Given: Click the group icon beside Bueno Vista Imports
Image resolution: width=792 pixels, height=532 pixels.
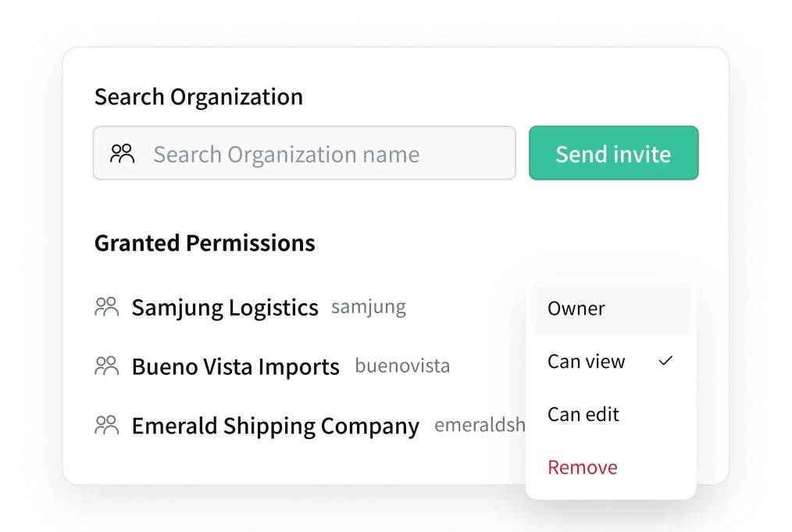Looking at the screenshot, I should coord(106,366).
